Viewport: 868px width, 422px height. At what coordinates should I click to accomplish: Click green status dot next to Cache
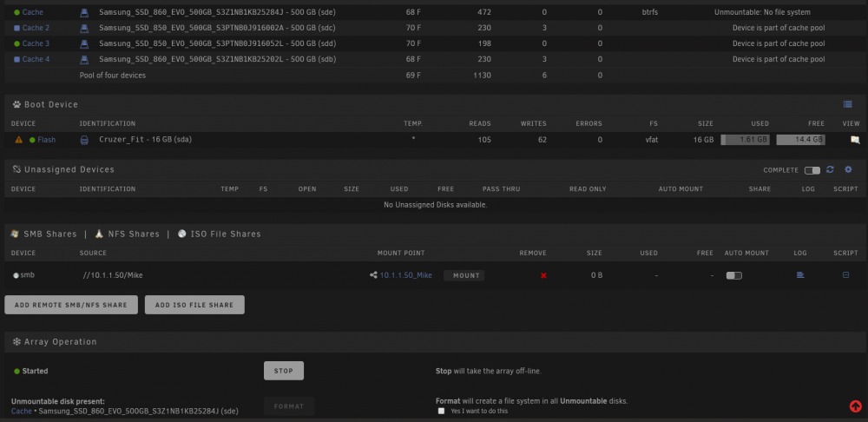(x=16, y=12)
